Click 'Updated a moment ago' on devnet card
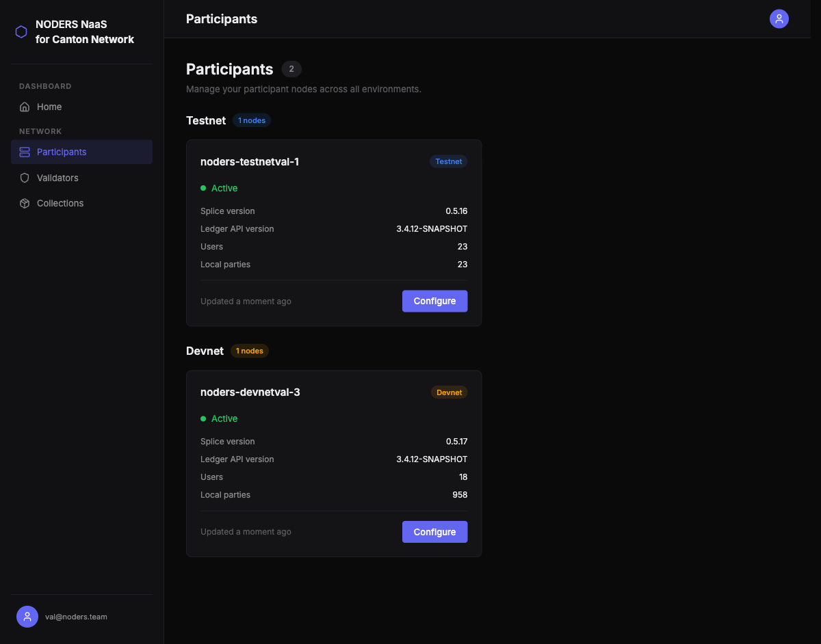The height and width of the screenshot is (644, 821). pyautogui.click(x=246, y=532)
